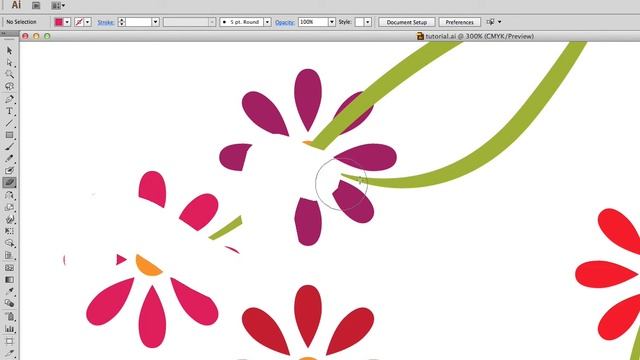
Task: Select the Artboard tool
Action: [9, 341]
